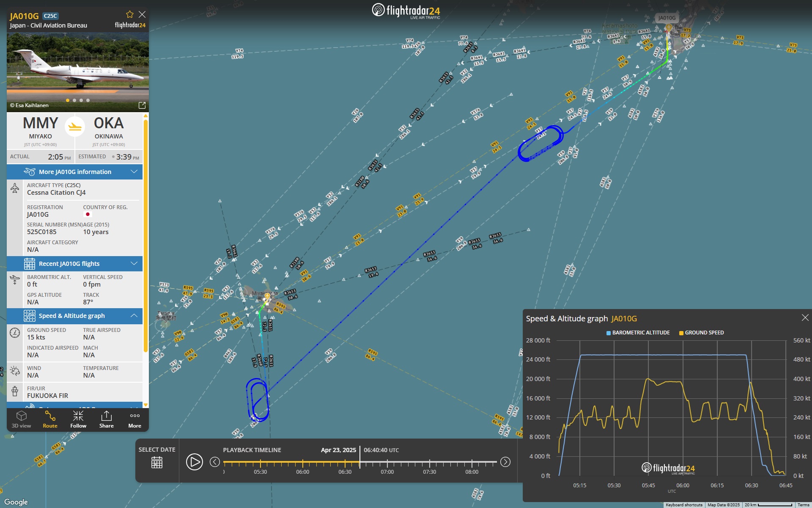Click the Okinawa airport marker on map
This screenshot has width=812, height=508.
(669, 28)
